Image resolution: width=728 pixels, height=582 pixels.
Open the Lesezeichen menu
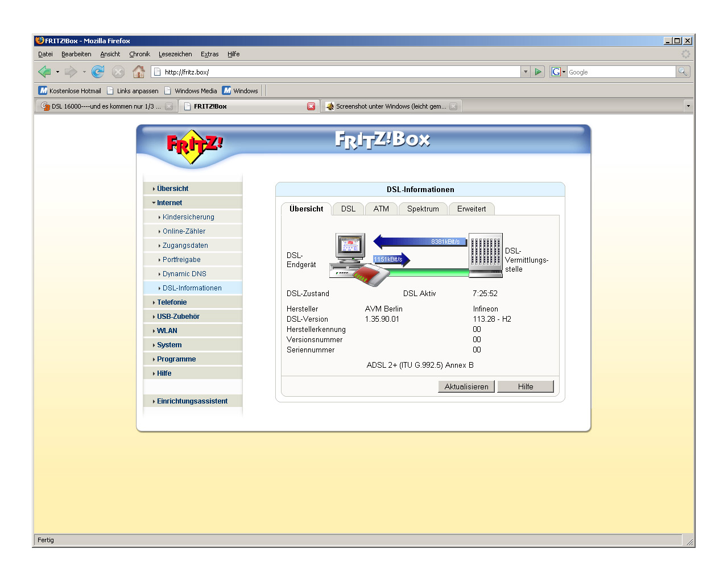(175, 54)
